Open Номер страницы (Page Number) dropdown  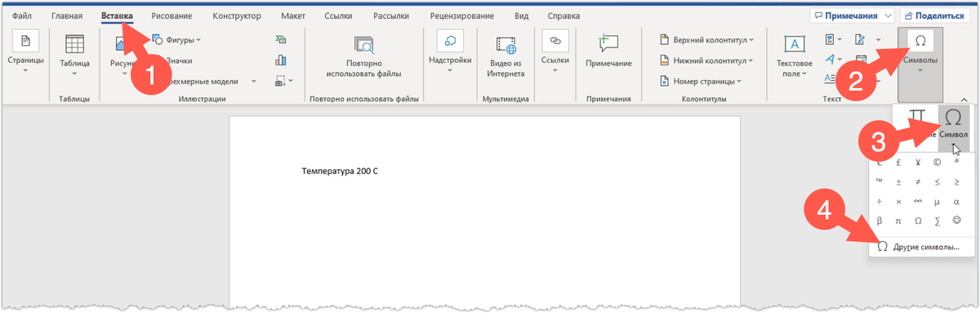tap(700, 80)
